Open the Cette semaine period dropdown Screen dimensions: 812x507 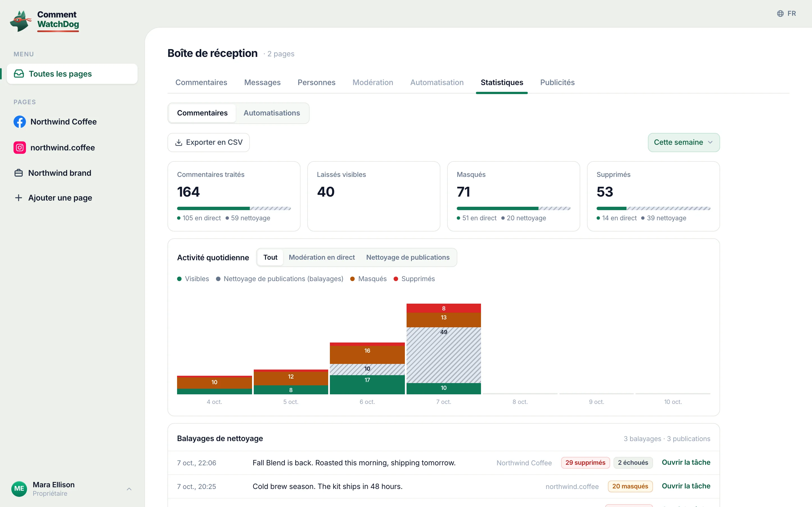683,143
